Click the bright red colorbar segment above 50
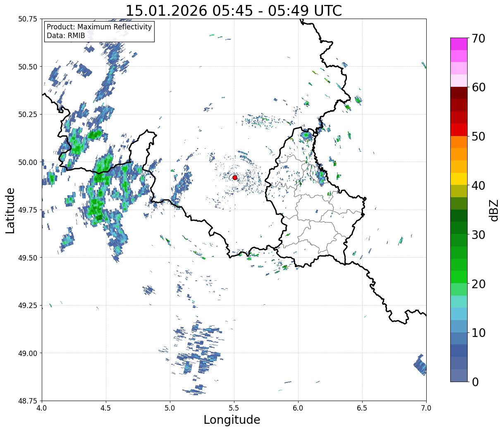The height and width of the screenshot is (430, 504). [x=459, y=130]
